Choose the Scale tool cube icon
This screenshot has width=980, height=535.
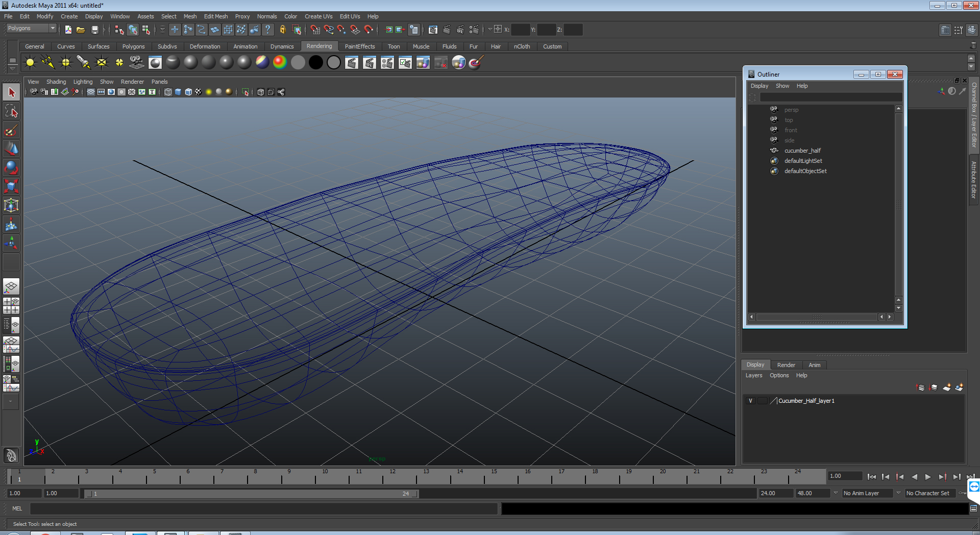(11, 186)
